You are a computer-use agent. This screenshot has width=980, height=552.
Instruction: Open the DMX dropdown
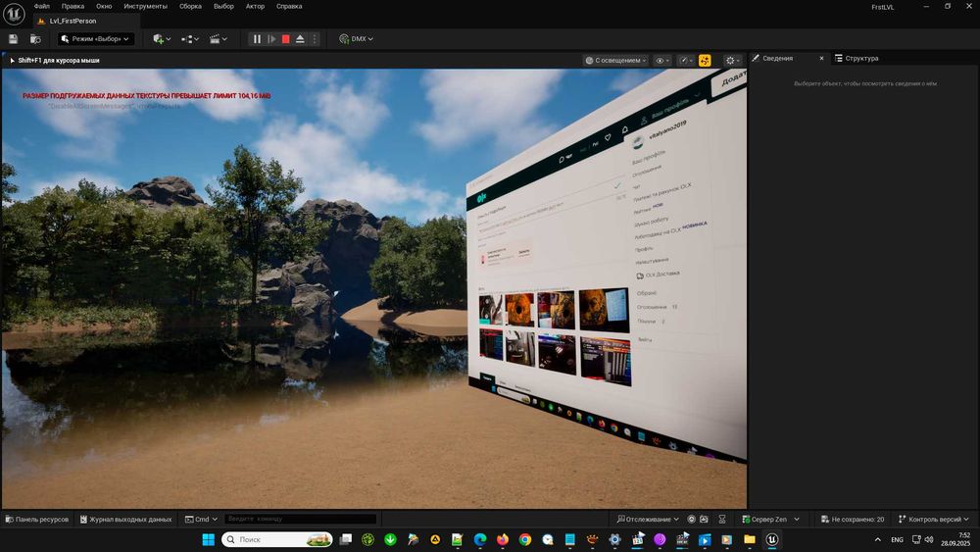click(357, 39)
